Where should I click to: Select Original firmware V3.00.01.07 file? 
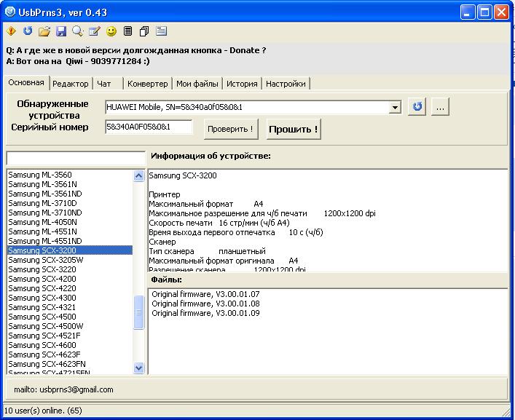205,294
